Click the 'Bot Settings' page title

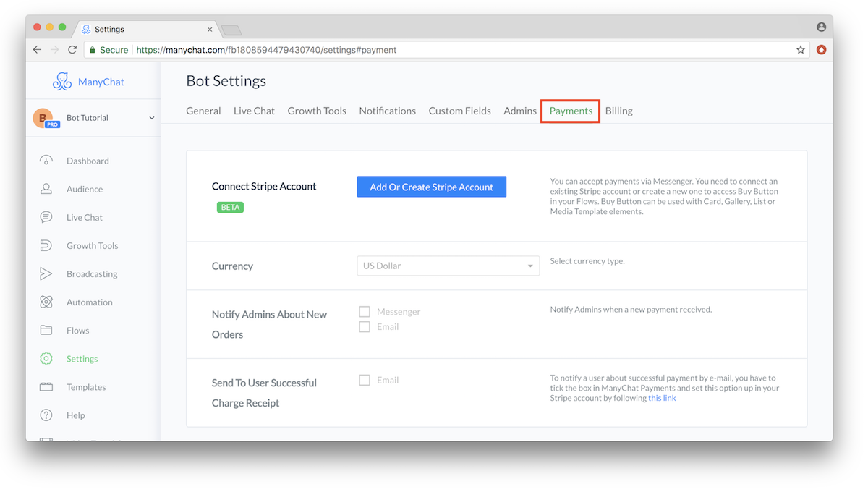tap(226, 81)
